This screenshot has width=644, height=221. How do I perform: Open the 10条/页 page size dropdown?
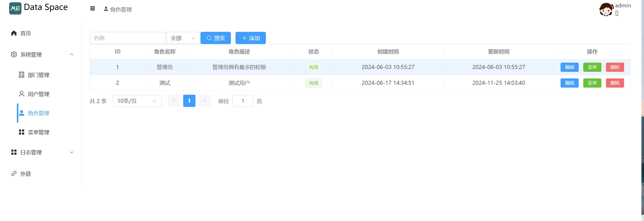(x=137, y=101)
